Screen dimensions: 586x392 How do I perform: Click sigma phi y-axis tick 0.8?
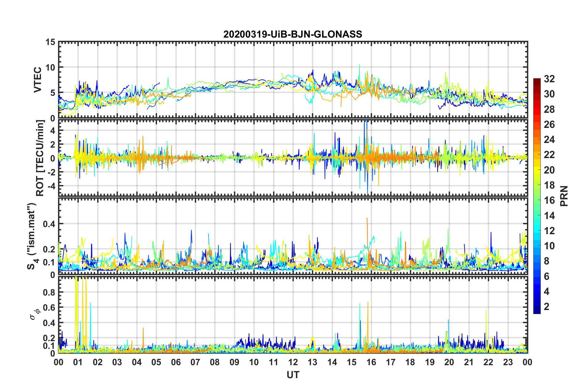[49, 292]
